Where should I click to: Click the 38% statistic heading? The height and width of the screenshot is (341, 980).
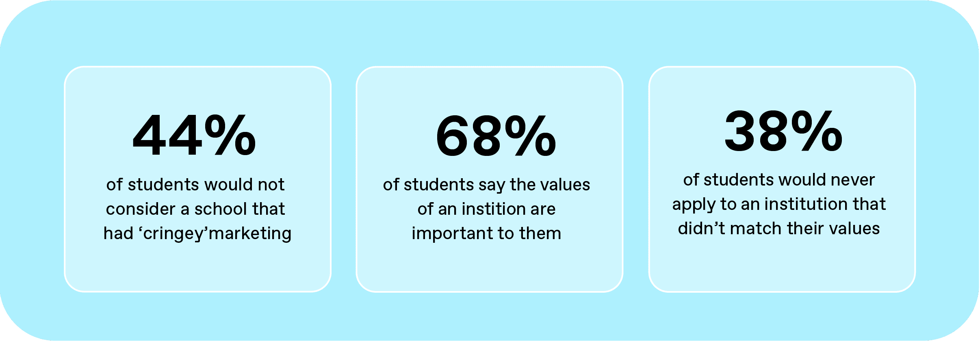click(x=783, y=131)
